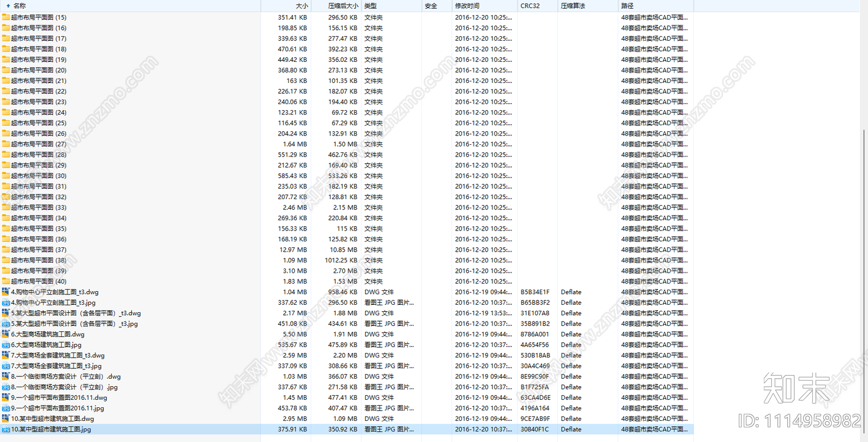The image size is (868, 442).
Task: Click the folder icon of 超市布局平面图 (21)
Action: click(6, 81)
